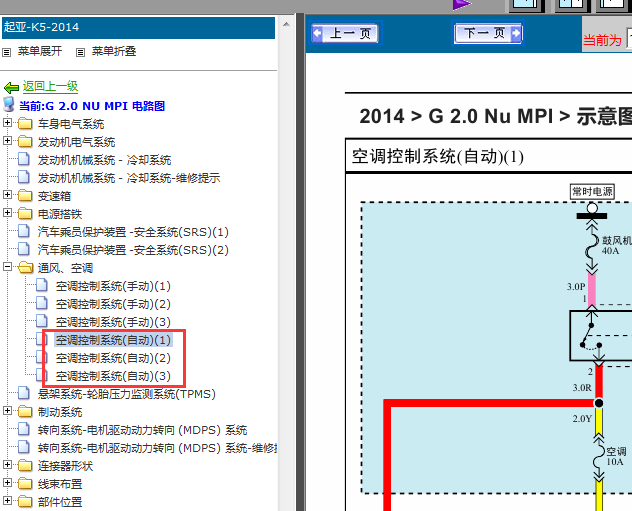Click the icon beside 菜单折叠
Image resolution: width=632 pixels, height=511 pixels.
click(81, 52)
